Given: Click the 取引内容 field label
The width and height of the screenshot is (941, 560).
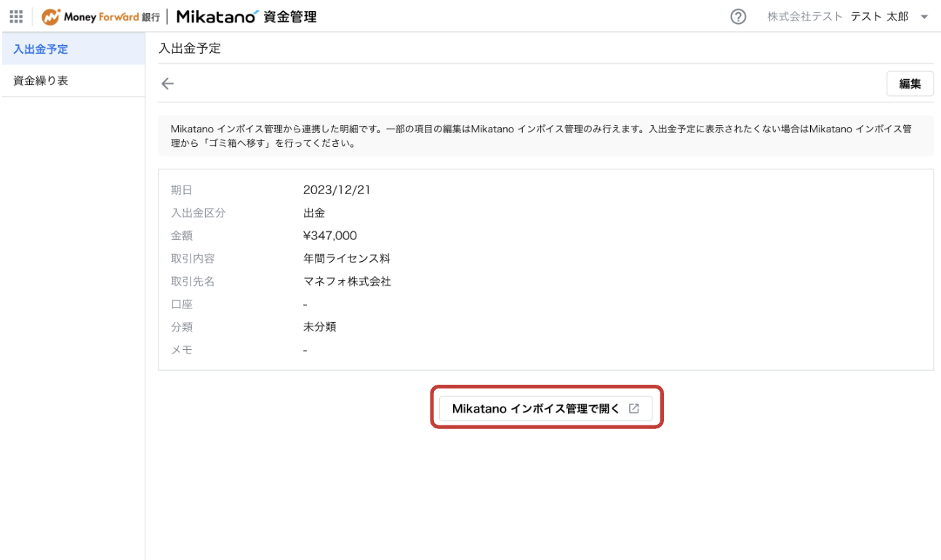Looking at the screenshot, I should [x=193, y=258].
